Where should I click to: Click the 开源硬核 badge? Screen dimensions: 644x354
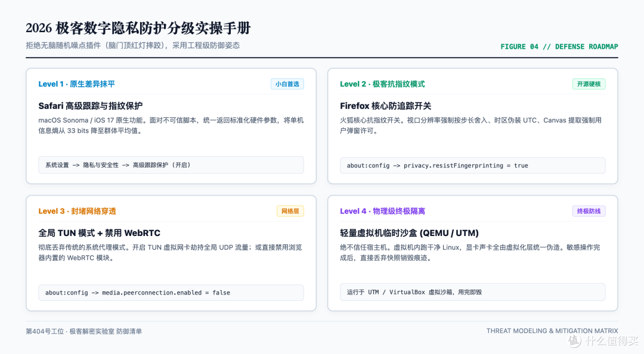[589, 84]
